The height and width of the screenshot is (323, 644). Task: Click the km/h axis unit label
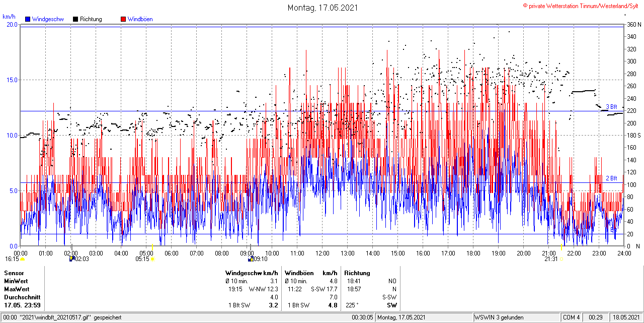(x=9, y=17)
